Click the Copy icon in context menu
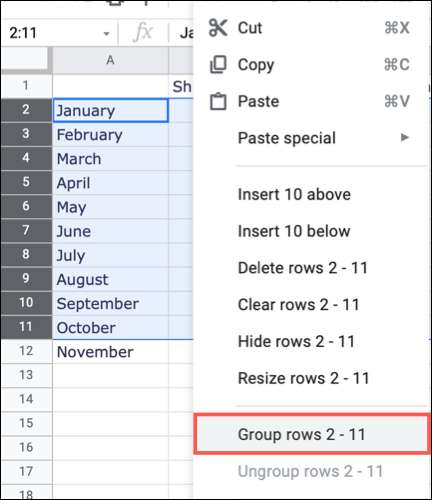This screenshot has width=432, height=500. (x=218, y=64)
